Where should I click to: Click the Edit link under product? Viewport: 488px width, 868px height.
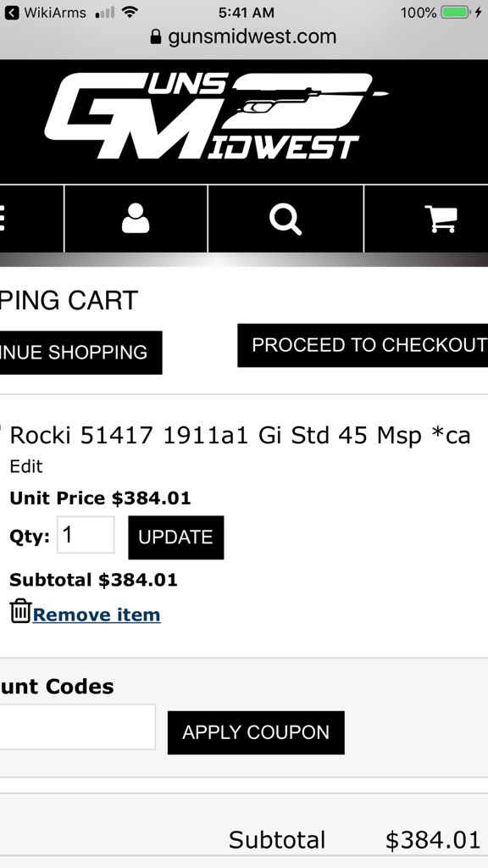26,466
